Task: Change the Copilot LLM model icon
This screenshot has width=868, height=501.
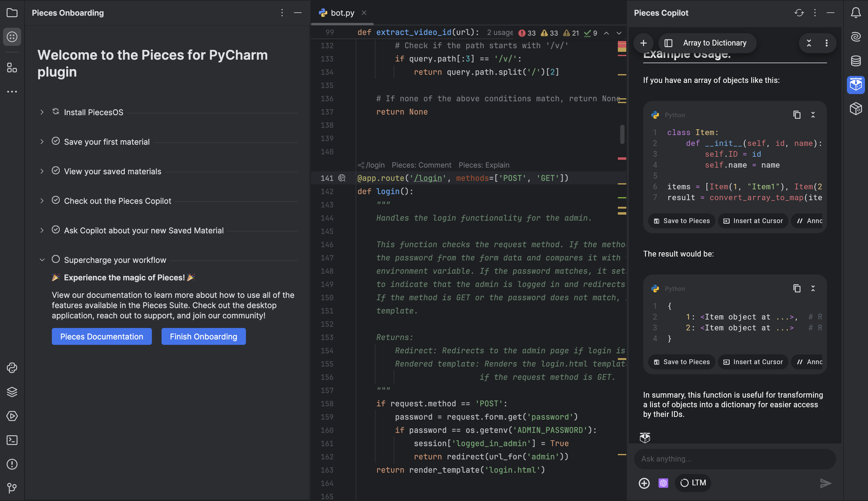Action: (x=663, y=483)
